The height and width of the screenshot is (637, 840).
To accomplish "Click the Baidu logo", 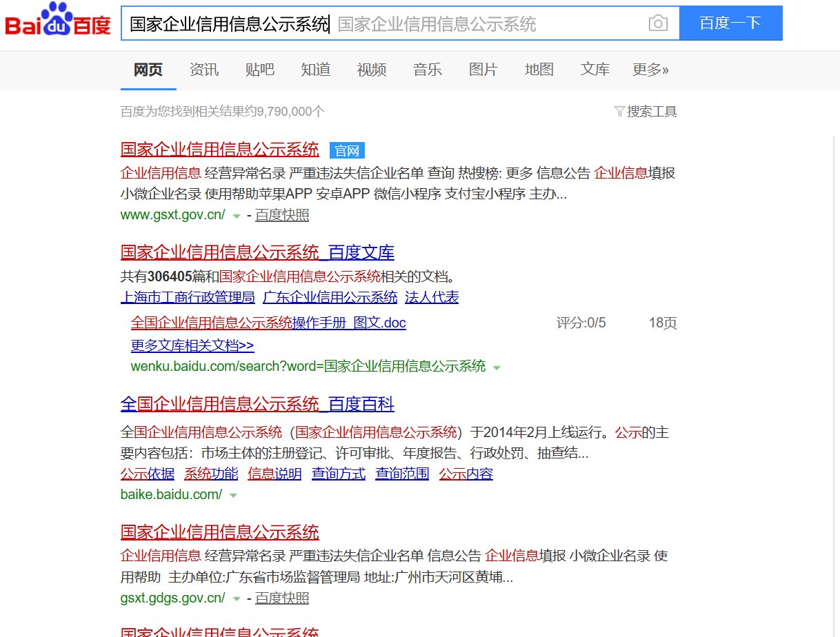I will pos(57,22).
